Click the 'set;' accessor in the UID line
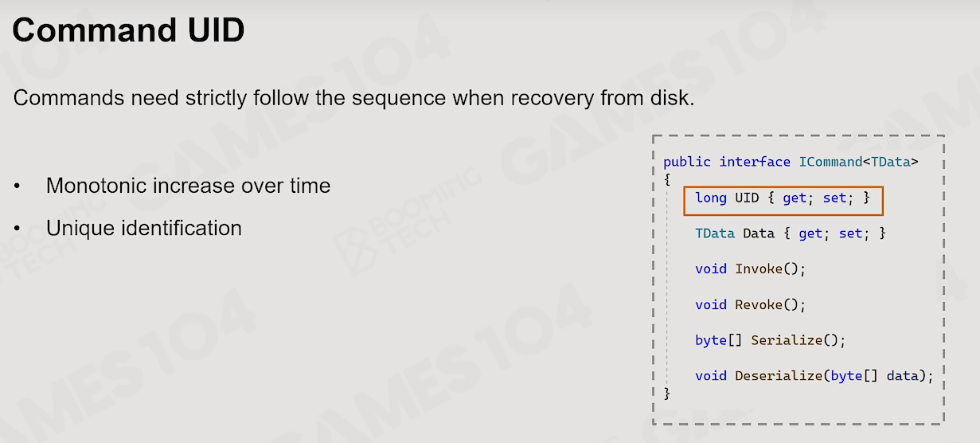The height and width of the screenshot is (443, 980). [838, 198]
